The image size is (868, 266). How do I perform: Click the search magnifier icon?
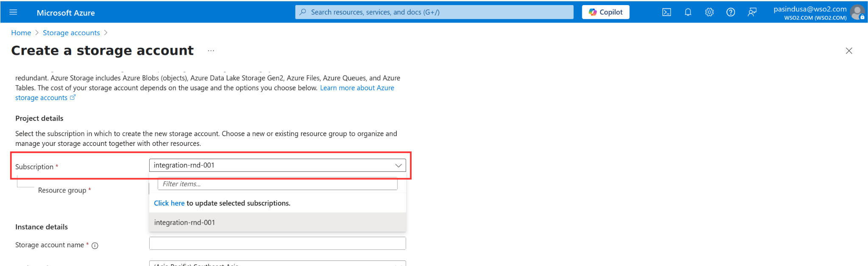[x=303, y=12]
